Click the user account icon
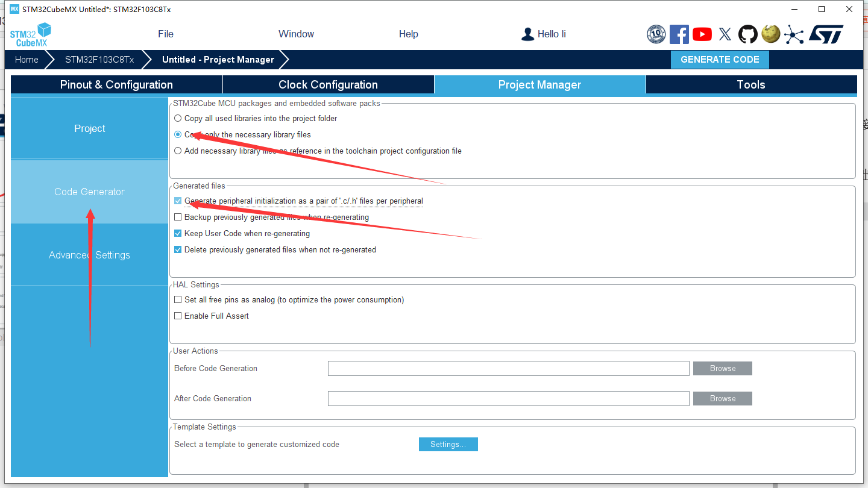Viewport: 868px width, 488px height. tap(528, 34)
